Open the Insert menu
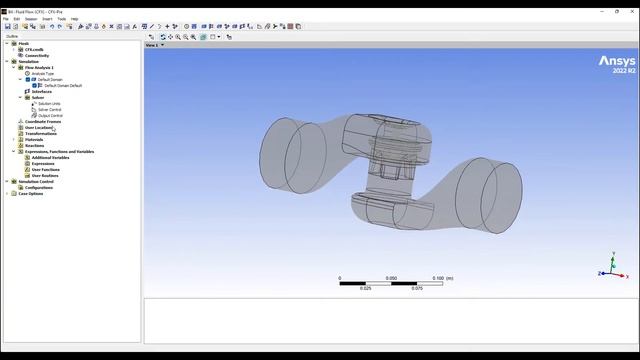 coord(47,19)
